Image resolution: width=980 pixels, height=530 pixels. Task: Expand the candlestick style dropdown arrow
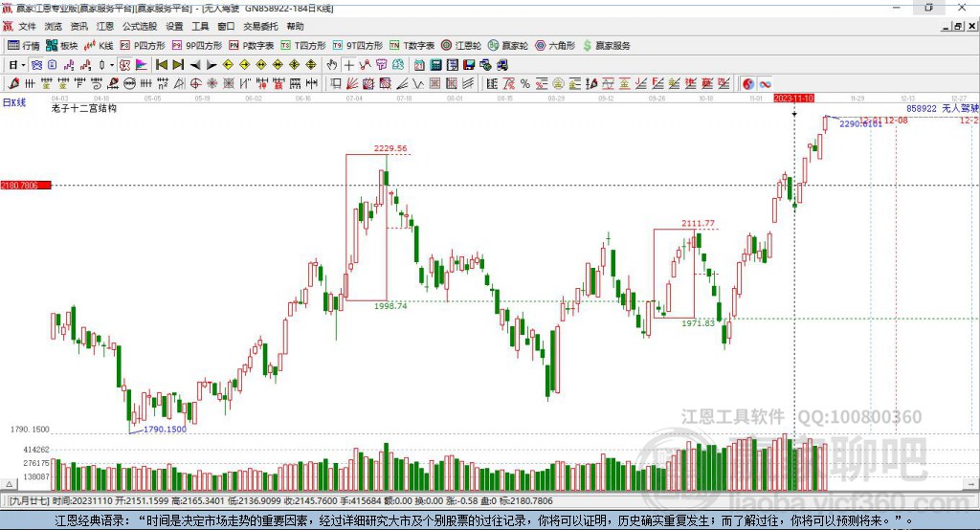coord(112,65)
